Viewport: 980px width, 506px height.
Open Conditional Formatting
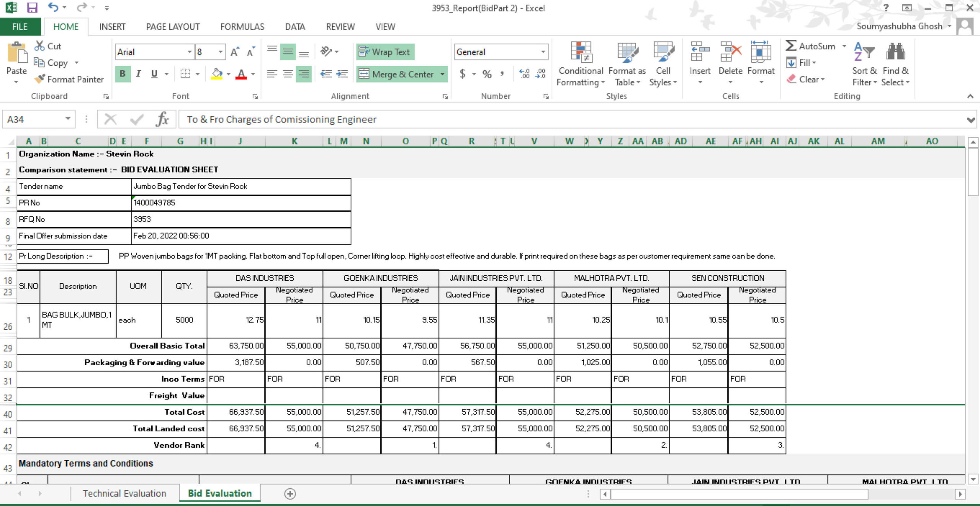tap(581, 64)
